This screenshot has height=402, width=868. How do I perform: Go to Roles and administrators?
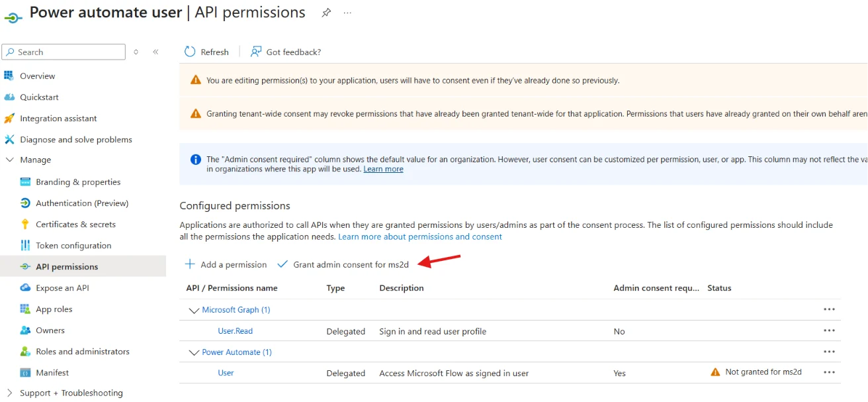(x=83, y=351)
